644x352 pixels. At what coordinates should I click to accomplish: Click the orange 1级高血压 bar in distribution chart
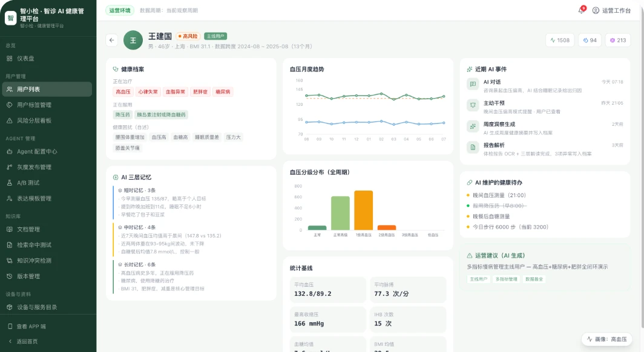pyautogui.click(x=364, y=210)
